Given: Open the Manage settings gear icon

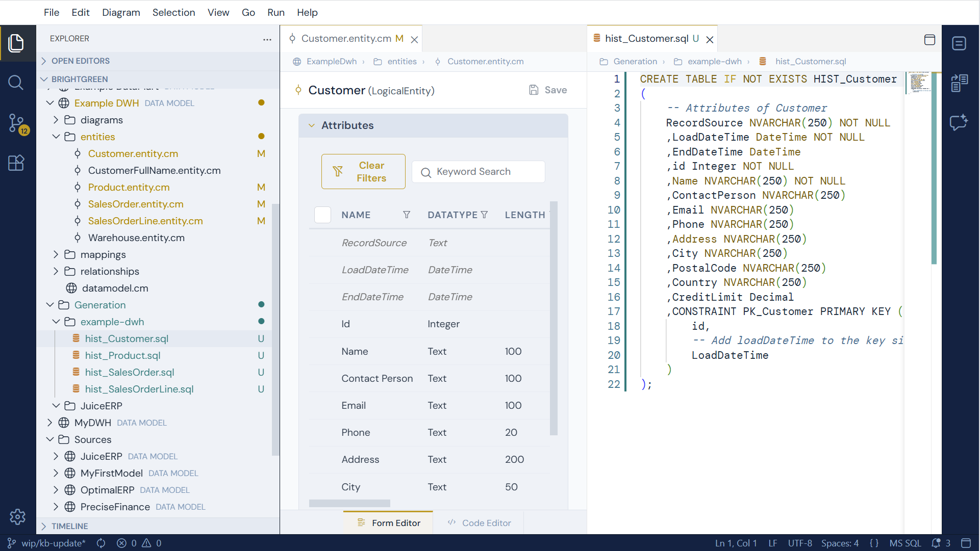Looking at the screenshot, I should click(x=17, y=516).
